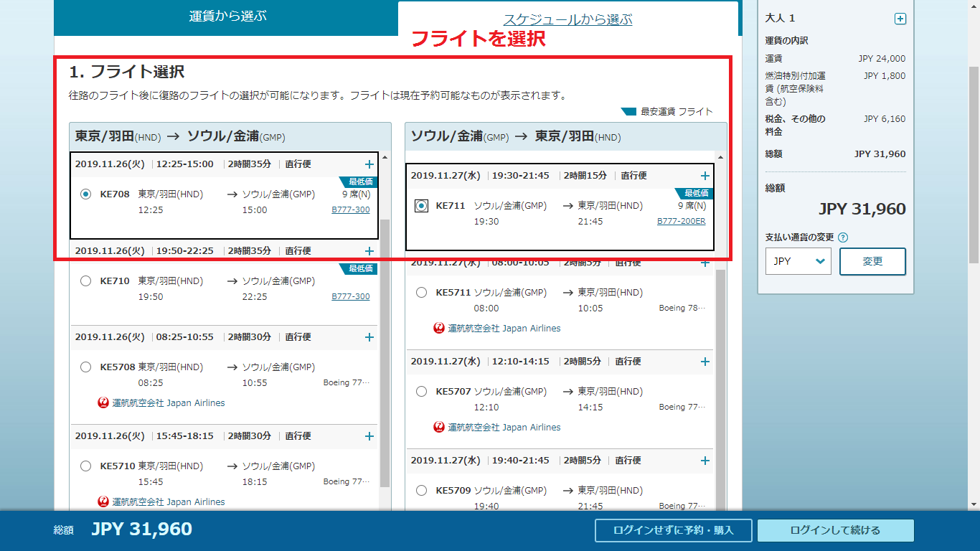Expand details of the 19:50-22:25 outbound flight

[369, 251]
